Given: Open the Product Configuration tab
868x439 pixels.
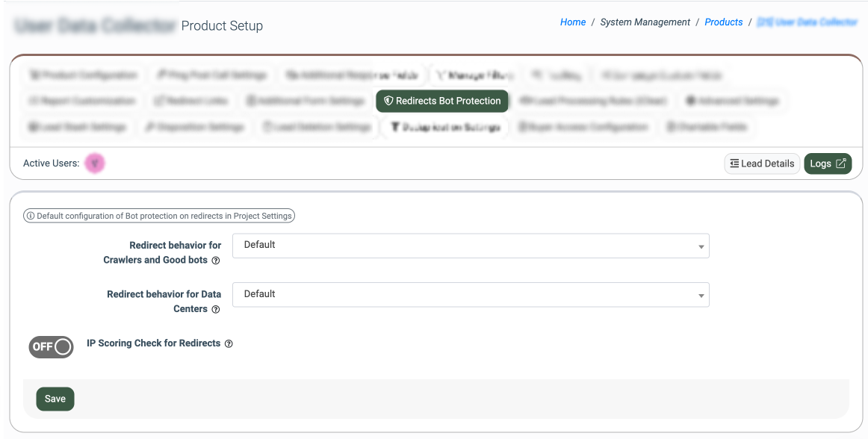Looking at the screenshot, I should (83, 75).
